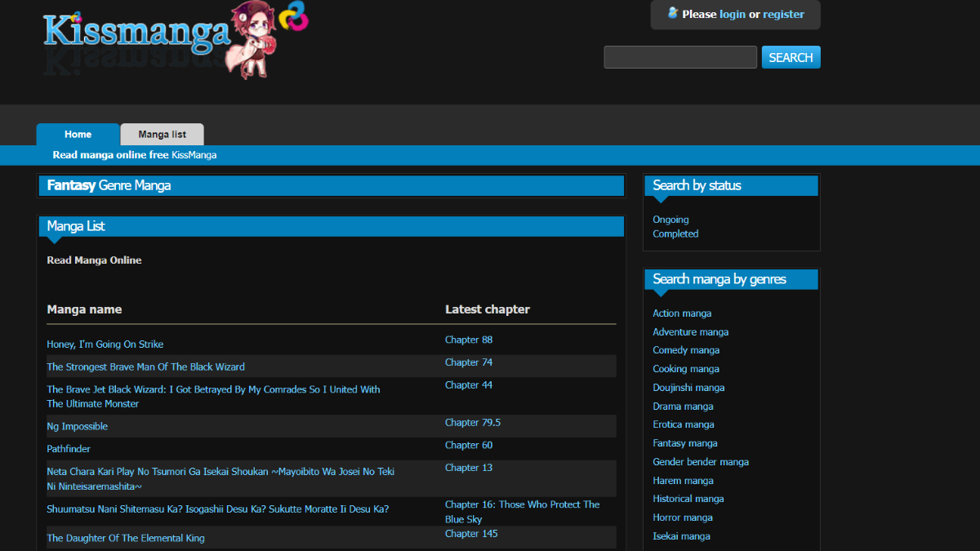Filter by Completed status
The width and height of the screenshot is (980, 551).
pos(675,233)
